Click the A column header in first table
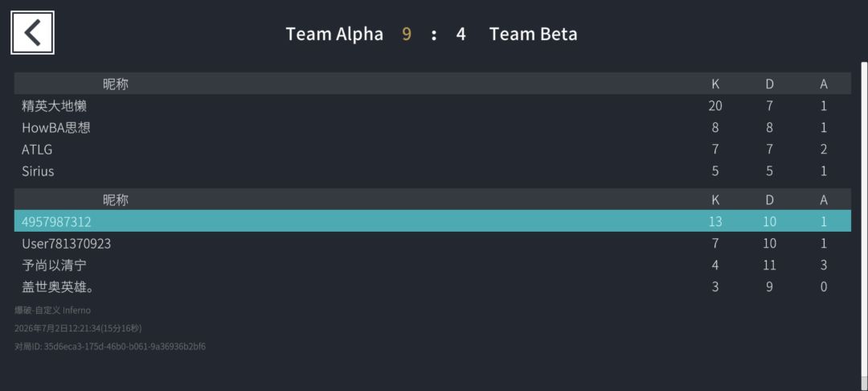868x391 pixels. [x=824, y=84]
